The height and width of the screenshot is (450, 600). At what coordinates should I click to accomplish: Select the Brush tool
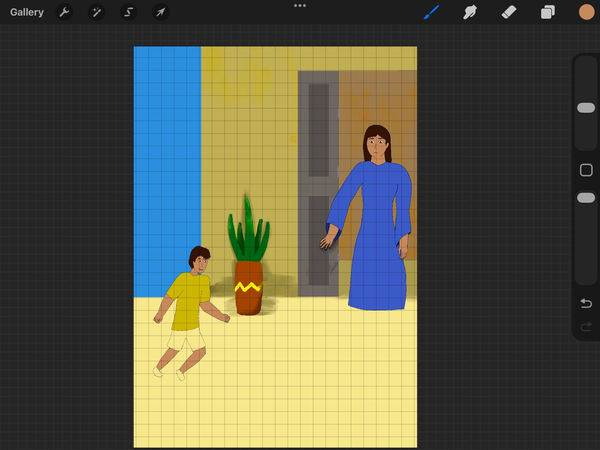click(x=432, y=12)
